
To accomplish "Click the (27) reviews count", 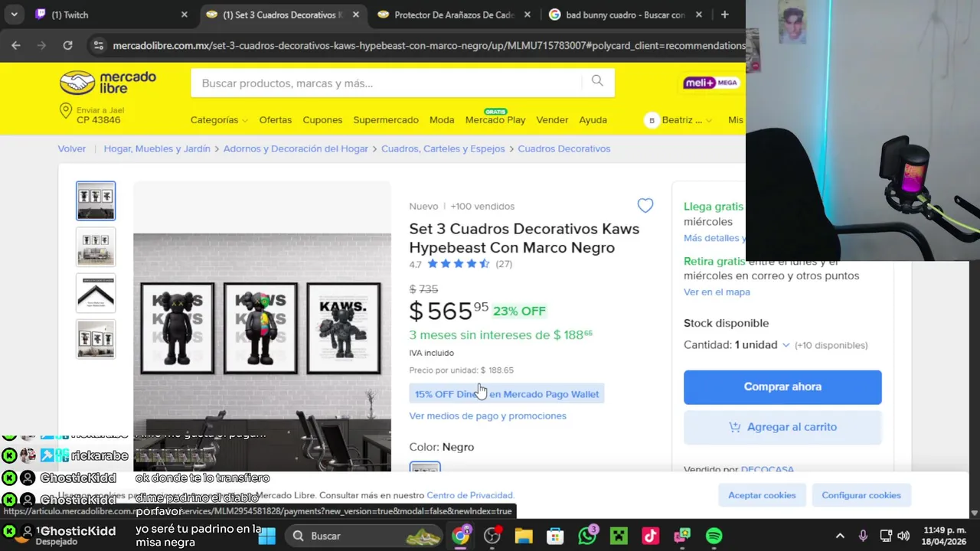I will 504,264.
